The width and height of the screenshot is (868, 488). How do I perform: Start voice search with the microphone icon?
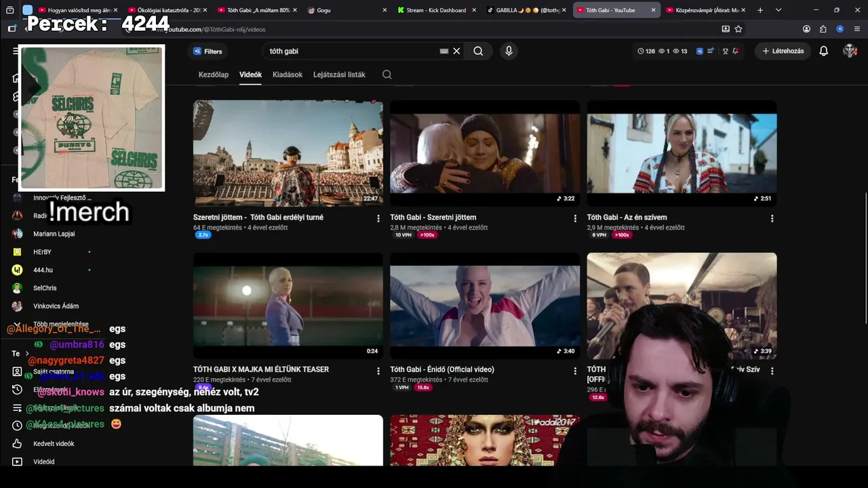[x=509, y=51]
